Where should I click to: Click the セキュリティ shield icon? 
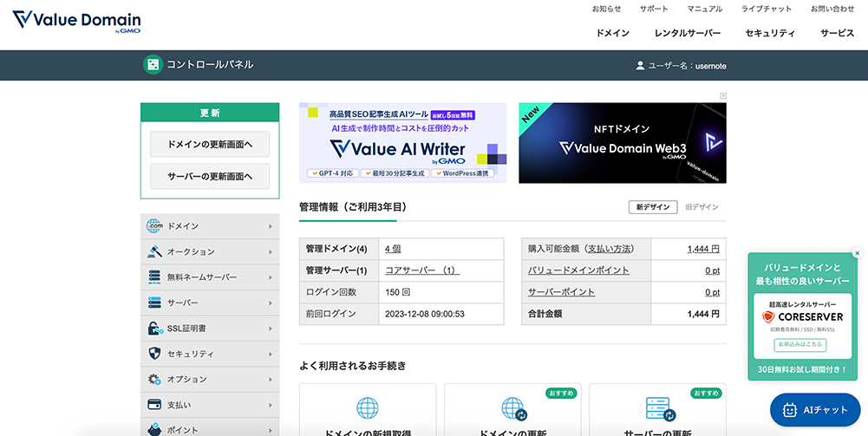tap(154, 354)
